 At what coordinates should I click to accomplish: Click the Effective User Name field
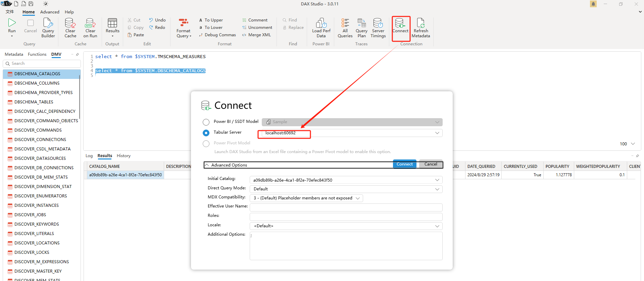346,207
